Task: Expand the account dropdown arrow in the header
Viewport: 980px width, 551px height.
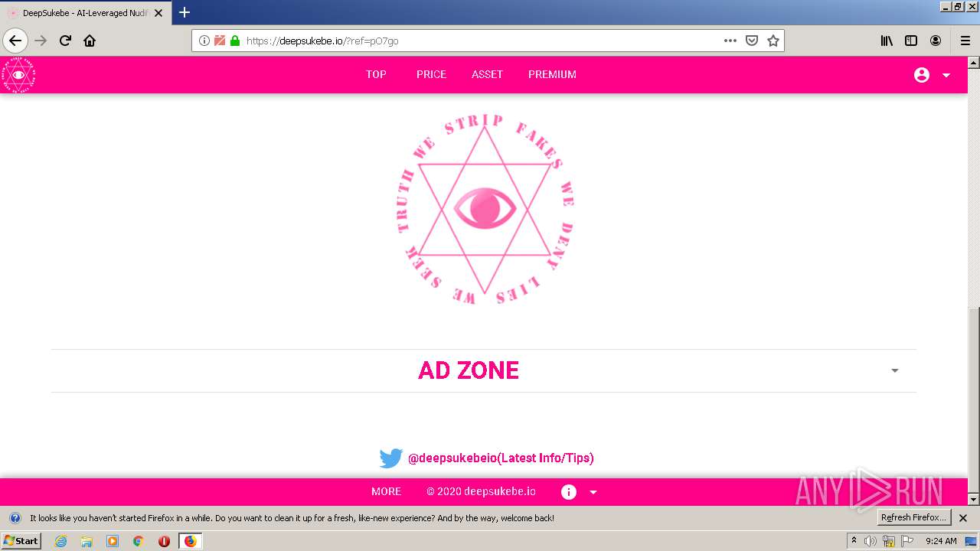Action: click(x=946, y=75)
